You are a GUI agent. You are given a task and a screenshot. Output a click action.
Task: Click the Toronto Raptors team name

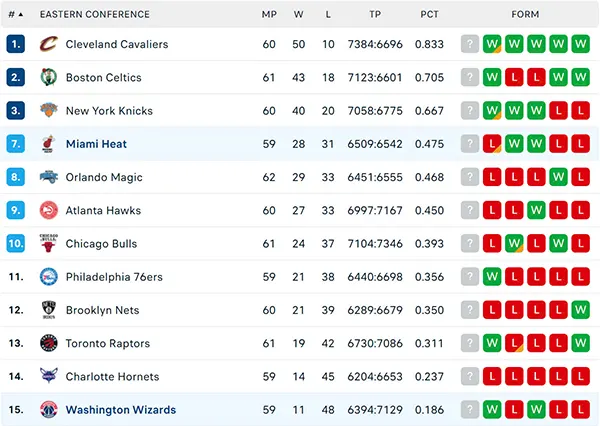pyautogui.click(x=108, y=343)
